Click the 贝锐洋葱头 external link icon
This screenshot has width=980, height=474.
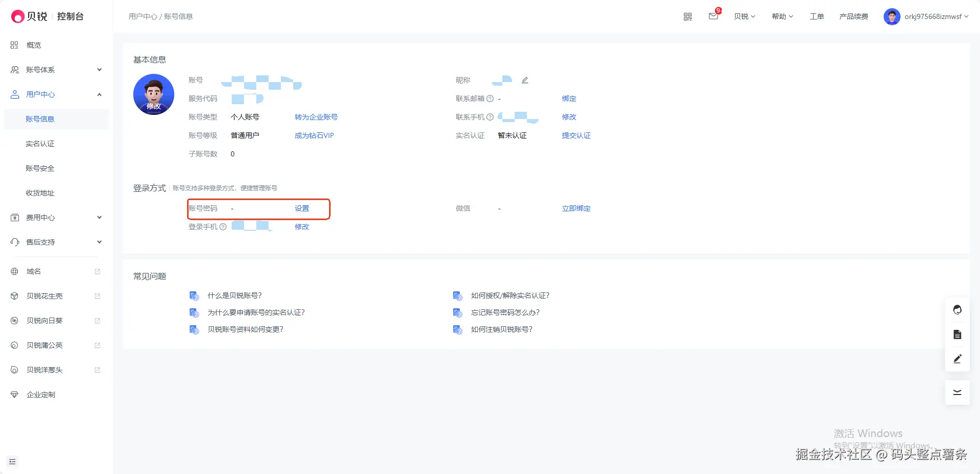tap(97, 370)
